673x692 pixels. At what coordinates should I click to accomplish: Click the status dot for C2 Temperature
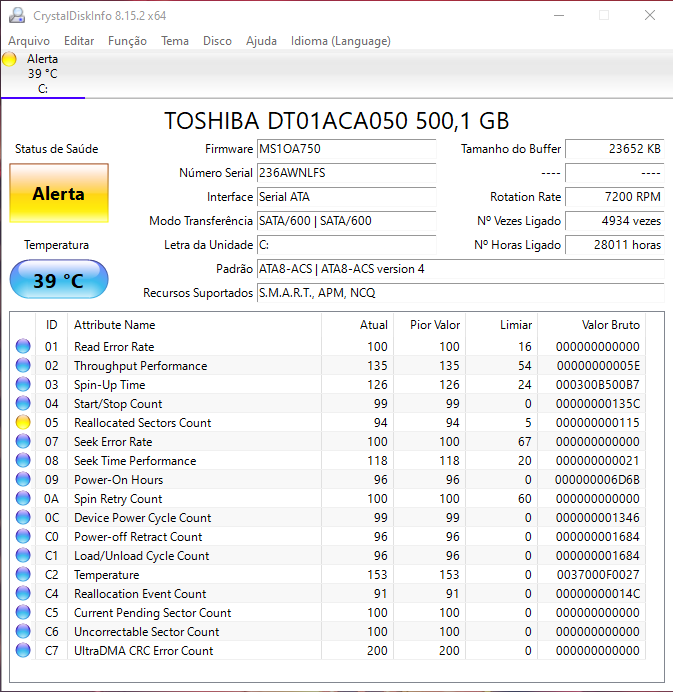click(x=23, y=574)
